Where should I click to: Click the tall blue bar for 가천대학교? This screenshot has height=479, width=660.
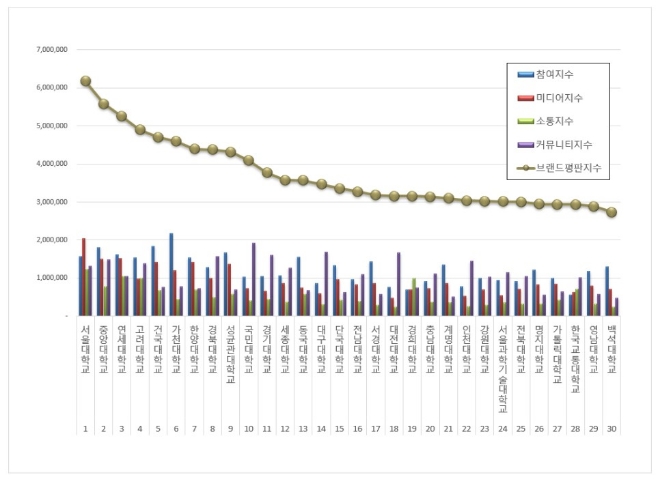171,274
